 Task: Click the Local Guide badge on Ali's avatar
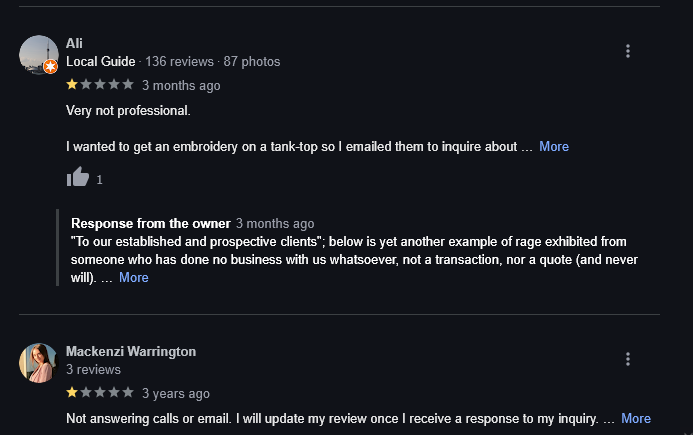click(50, 67)
